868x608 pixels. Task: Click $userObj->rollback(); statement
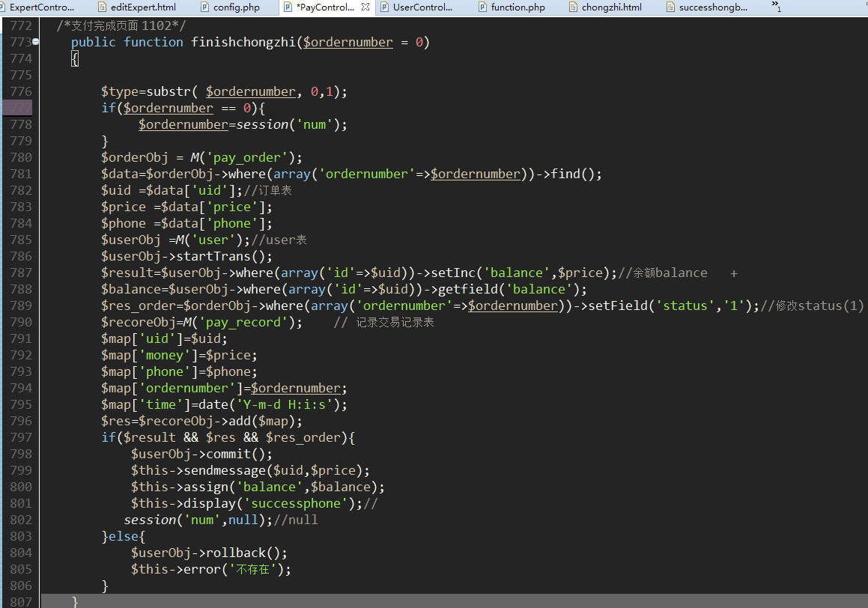click(x=209, y=553)
